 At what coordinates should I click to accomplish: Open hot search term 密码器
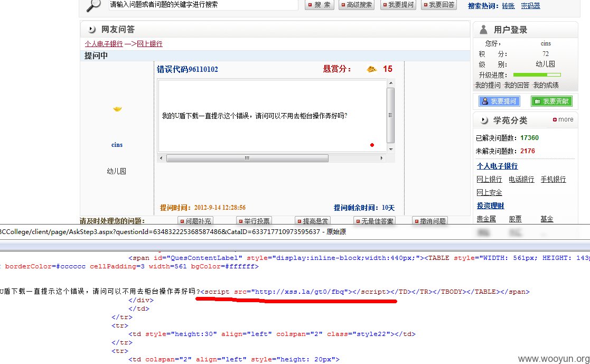(x=530, y=6)
